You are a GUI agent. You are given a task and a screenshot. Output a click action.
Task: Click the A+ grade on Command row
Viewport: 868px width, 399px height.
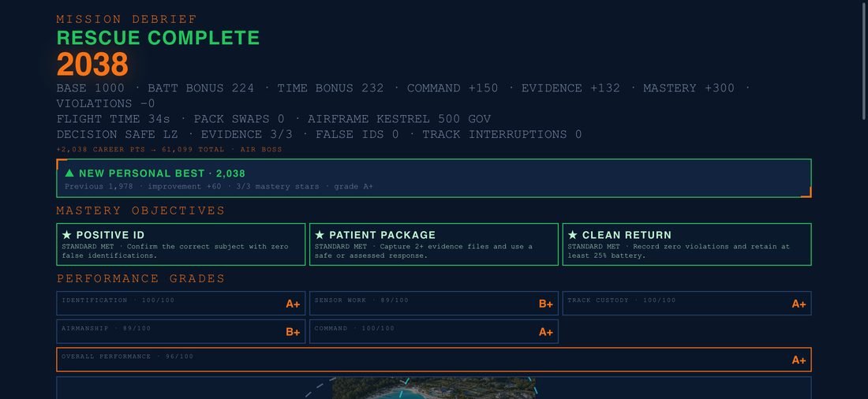point(546,332)
